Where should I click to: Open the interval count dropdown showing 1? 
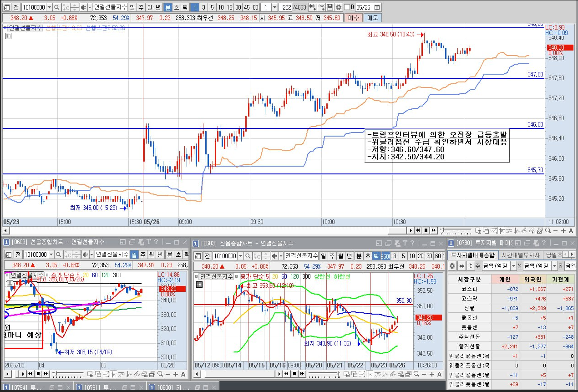coord(275,7)
